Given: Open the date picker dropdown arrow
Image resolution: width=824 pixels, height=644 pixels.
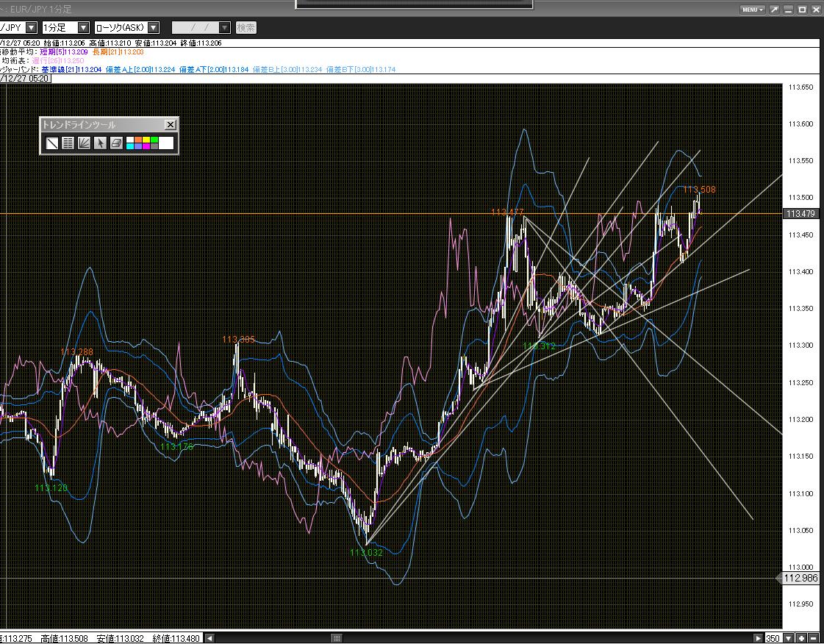Looking at the screenshot, I should pyautogui.click(x=225, y=27).
